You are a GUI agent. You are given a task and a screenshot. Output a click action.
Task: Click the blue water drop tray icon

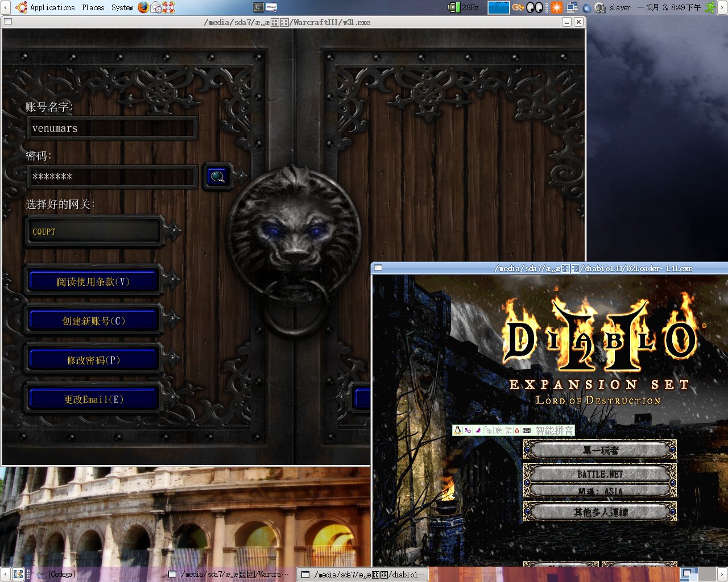587,8
